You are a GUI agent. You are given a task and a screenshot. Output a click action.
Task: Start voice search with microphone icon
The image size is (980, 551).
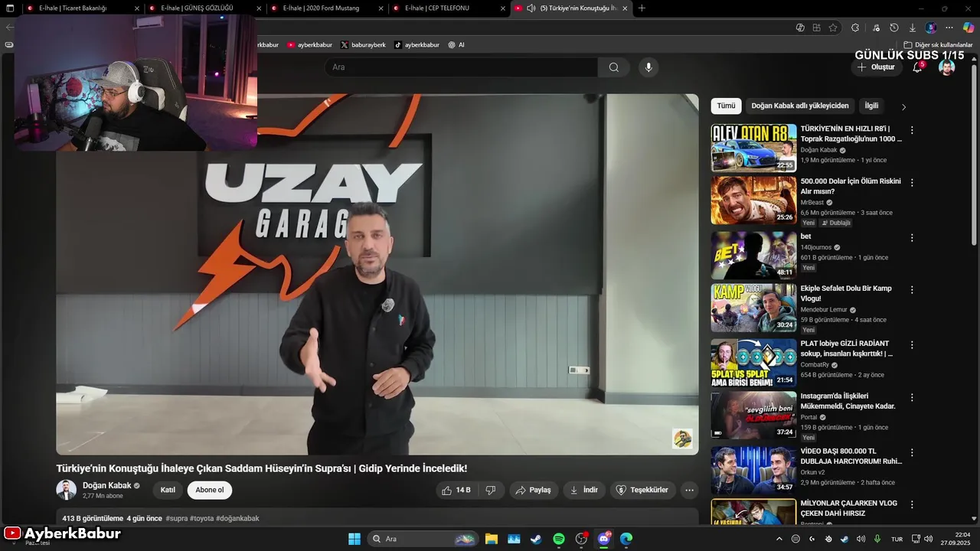click(648, 67)
